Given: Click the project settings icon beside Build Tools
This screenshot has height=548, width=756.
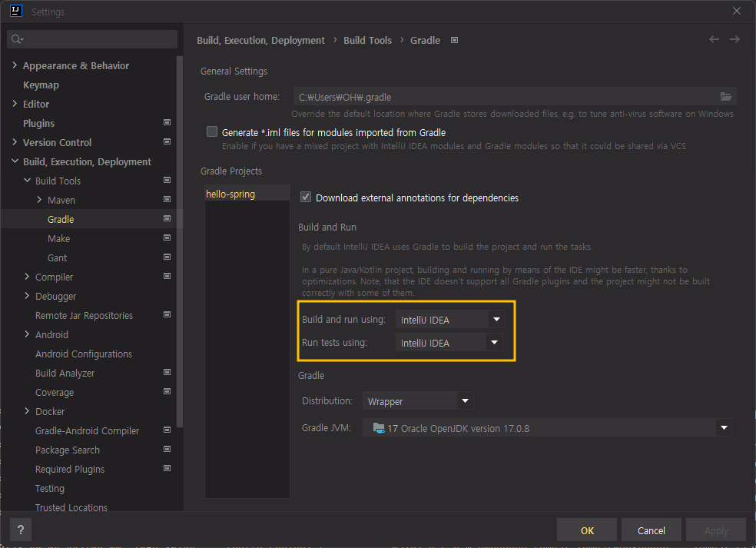Looking at the screenshot, I should point(167,180).
